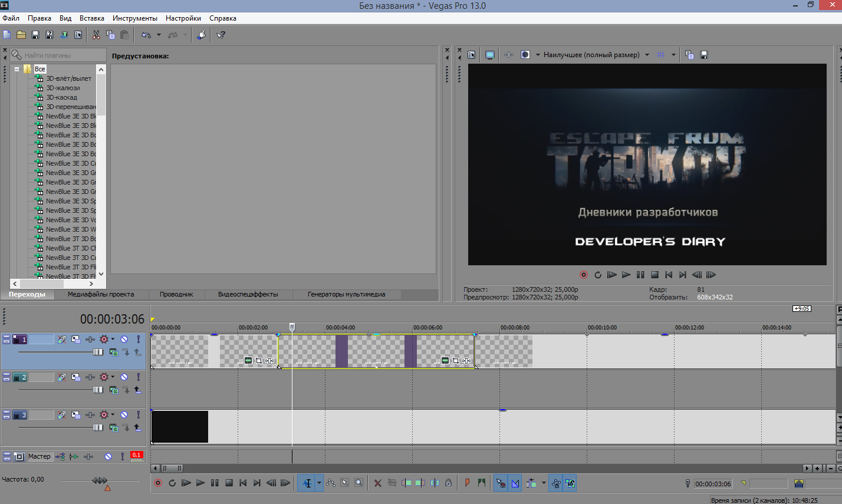Click the Lock Event padlock icon
Image resolution: width=842 pixels, height=504 pixels.
pos(448,483)
